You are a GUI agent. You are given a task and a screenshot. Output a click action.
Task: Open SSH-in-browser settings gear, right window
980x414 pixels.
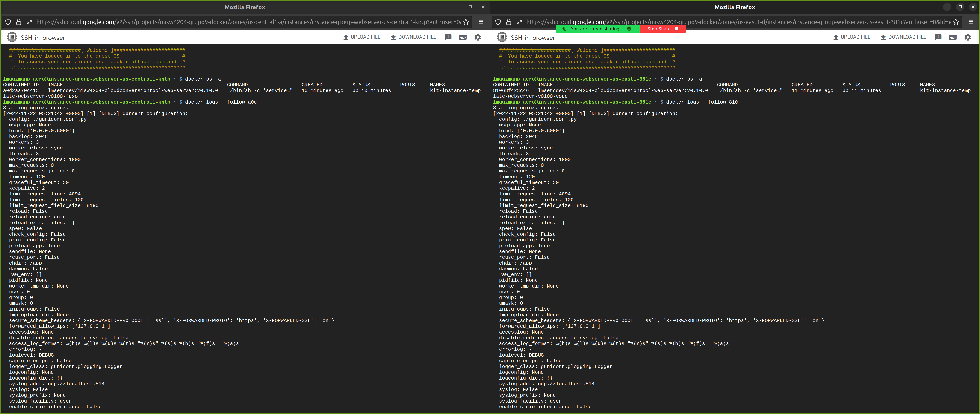coord(968,37)
